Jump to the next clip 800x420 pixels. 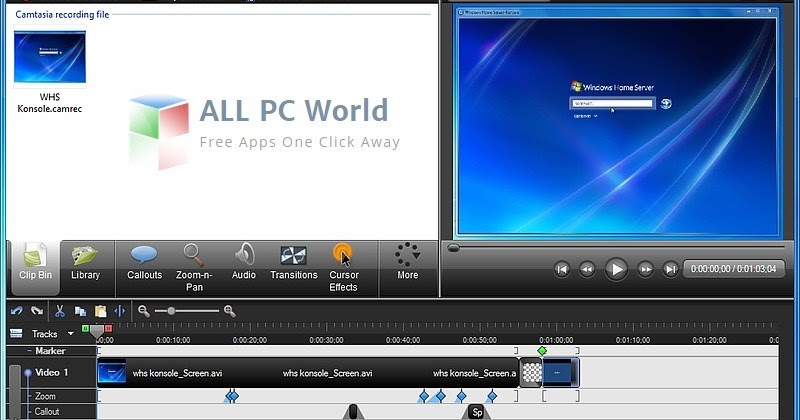click(670, 269)
